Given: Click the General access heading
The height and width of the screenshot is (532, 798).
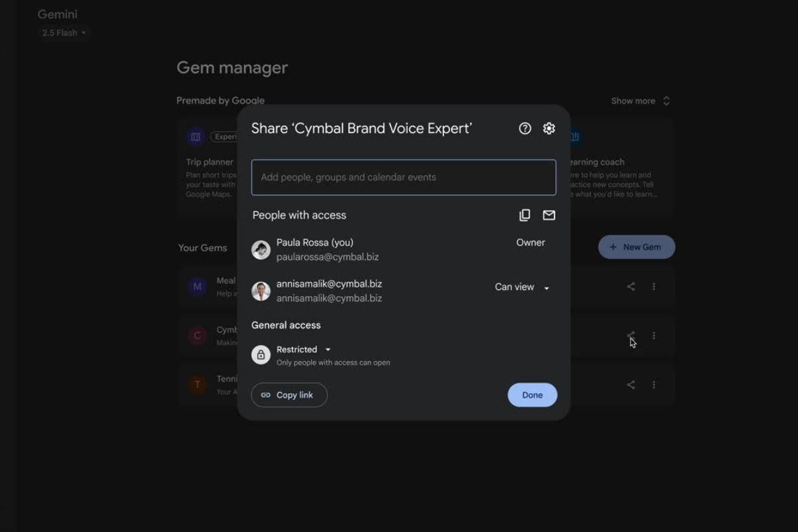Looking at the screenshot, I should tap(286, 325).
